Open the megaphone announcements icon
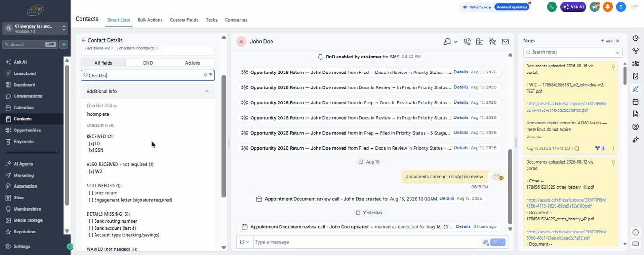The width and height of the screenshot is (644, 255). coord(594,7)
